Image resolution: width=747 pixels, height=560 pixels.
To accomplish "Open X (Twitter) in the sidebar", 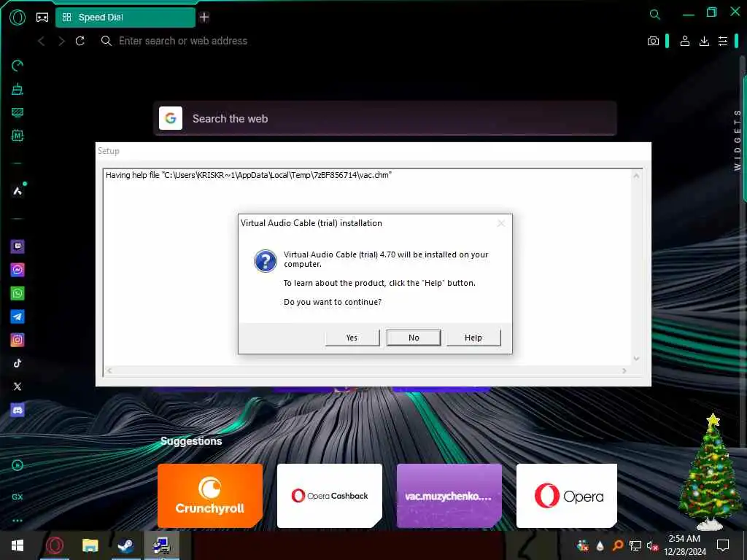I will pyautogui.click(x=18, y=386).
